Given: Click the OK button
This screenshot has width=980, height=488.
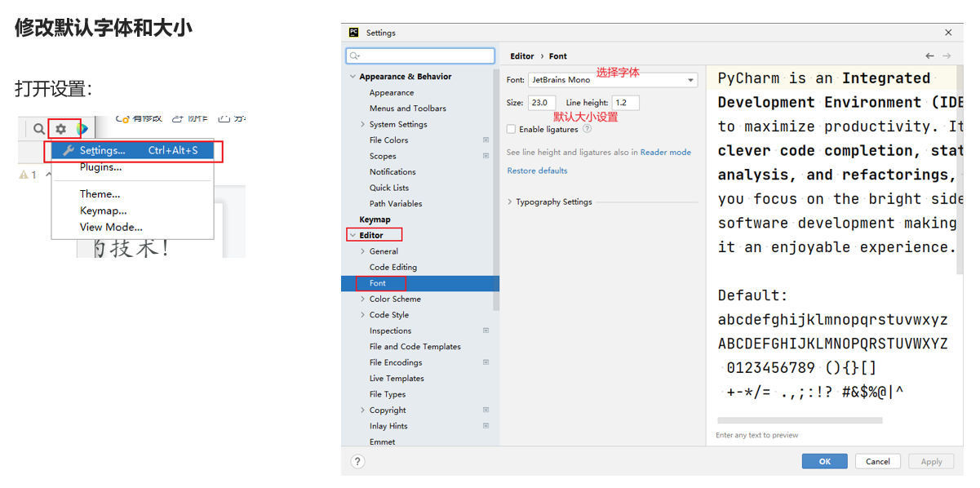Looking at the screenshot, I should tap(824, 461).
